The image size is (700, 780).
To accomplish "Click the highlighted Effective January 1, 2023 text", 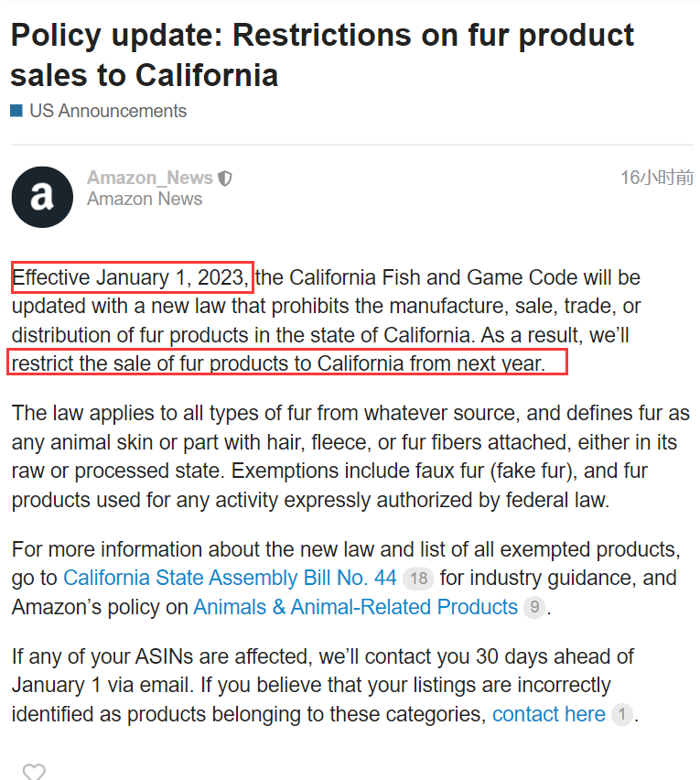I will pos(133,277).
